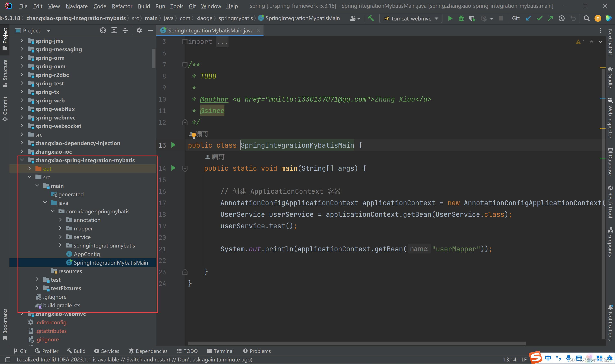The width and height of the screenshot is (615, 364).
Task: Open editor tabs options three-dot menu
Action: pos(600,31)
